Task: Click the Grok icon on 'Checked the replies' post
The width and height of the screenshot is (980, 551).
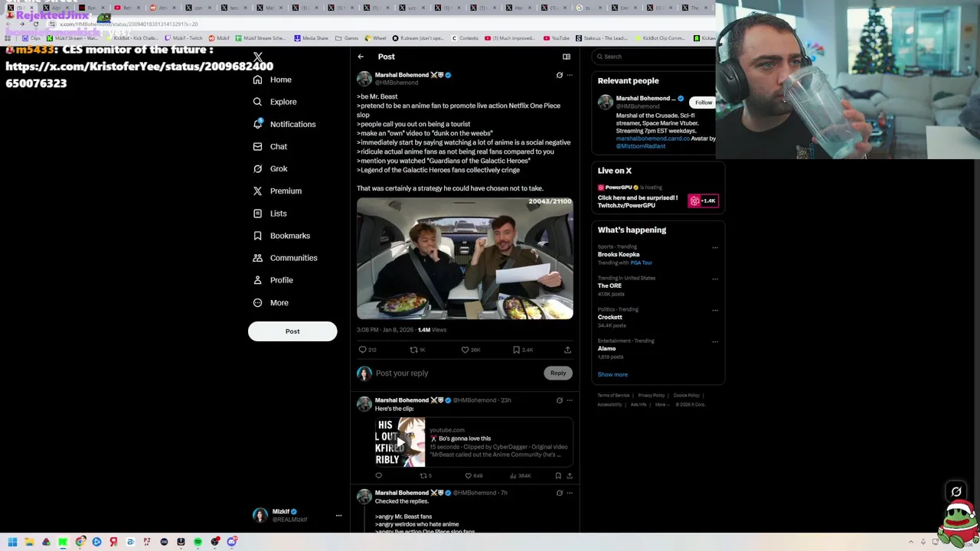Action: tap(559, 493)
